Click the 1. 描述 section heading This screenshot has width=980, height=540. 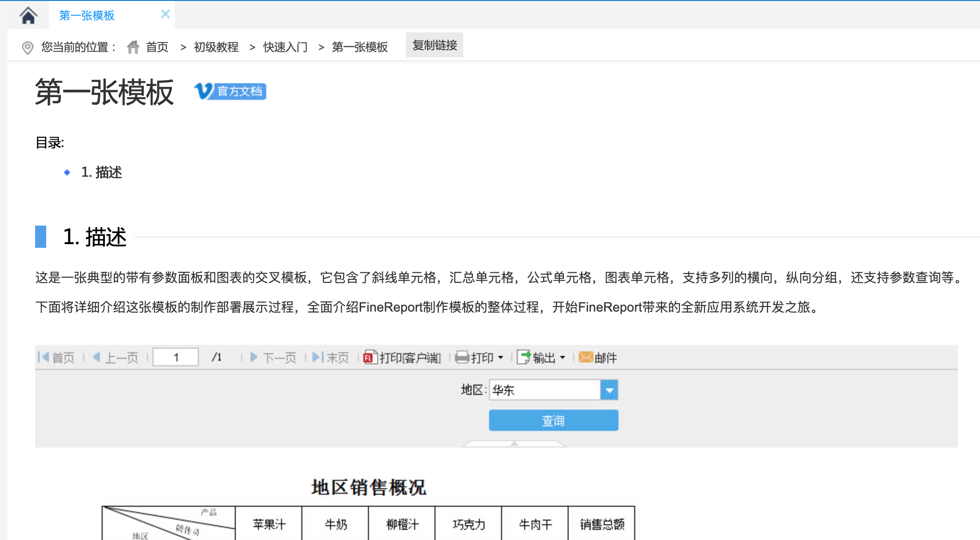pyautogui.click(x=95, y=237)
